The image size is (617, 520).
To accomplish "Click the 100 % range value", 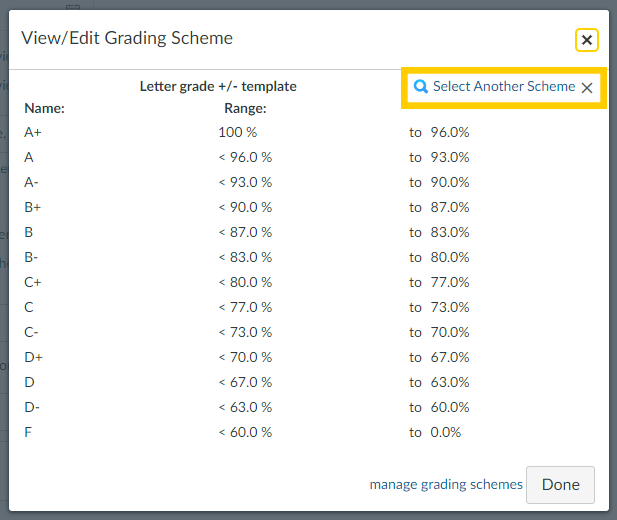I will [238, 132].
